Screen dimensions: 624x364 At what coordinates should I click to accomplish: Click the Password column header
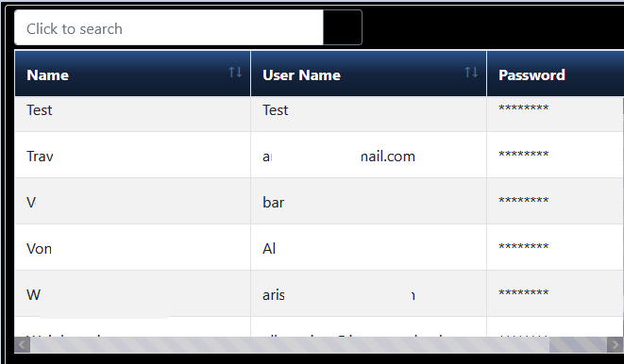click(x=555, y=74)
